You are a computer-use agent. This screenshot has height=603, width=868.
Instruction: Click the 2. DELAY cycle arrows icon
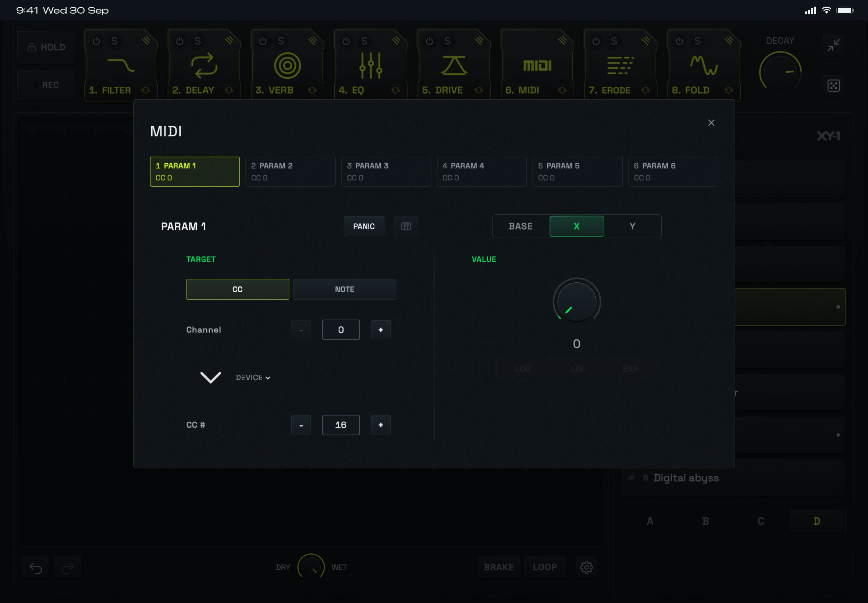coord(229,90)
